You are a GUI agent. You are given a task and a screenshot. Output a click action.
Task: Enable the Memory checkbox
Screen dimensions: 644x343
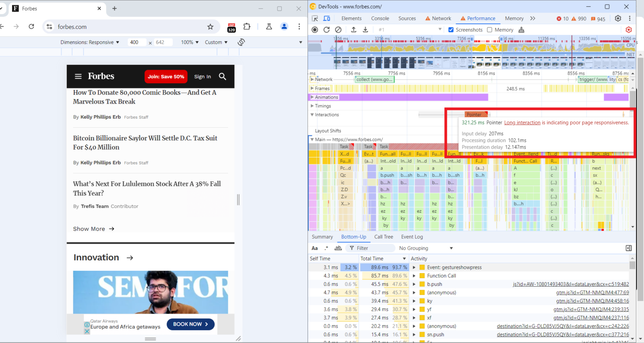(x=489, y=30)
